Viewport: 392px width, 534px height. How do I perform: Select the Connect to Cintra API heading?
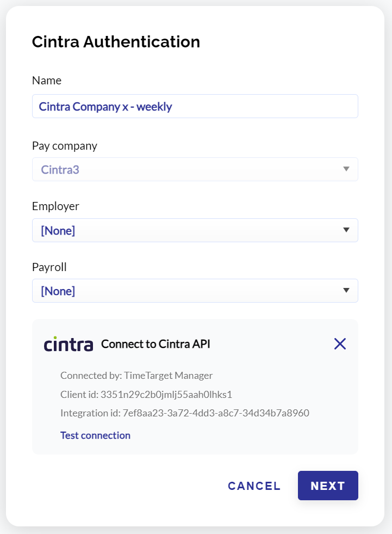pyautogui.click(x=155, y=344)
